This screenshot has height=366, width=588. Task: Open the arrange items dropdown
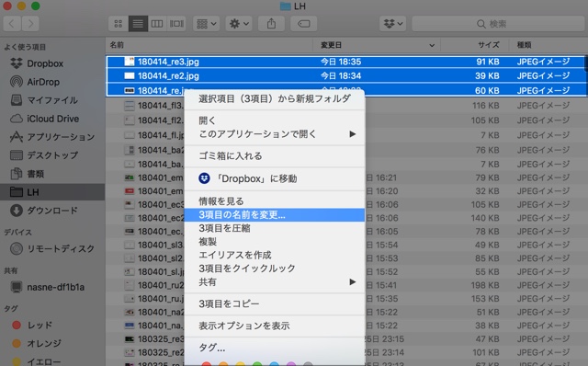(x=206, y=24)
